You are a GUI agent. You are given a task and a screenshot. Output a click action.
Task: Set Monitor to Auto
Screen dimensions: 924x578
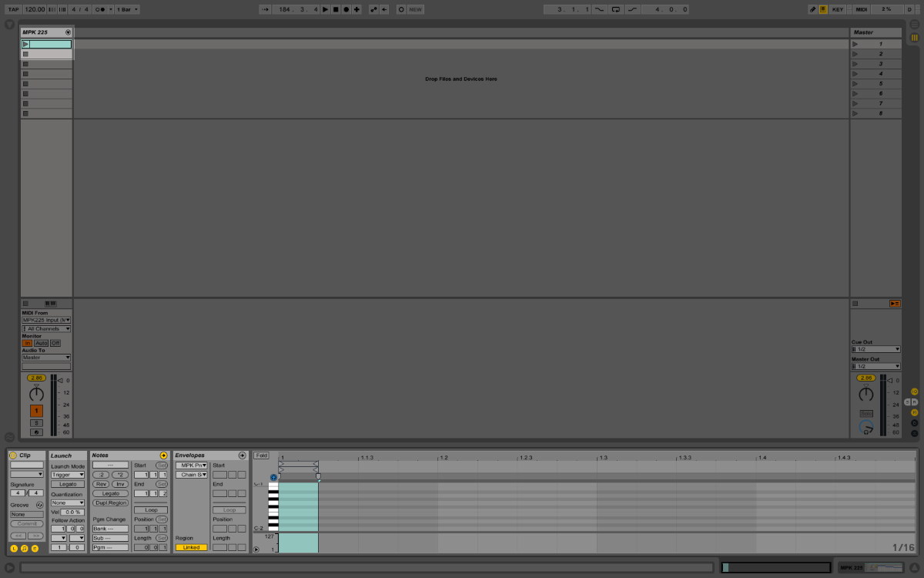click(x=41, y=343)
